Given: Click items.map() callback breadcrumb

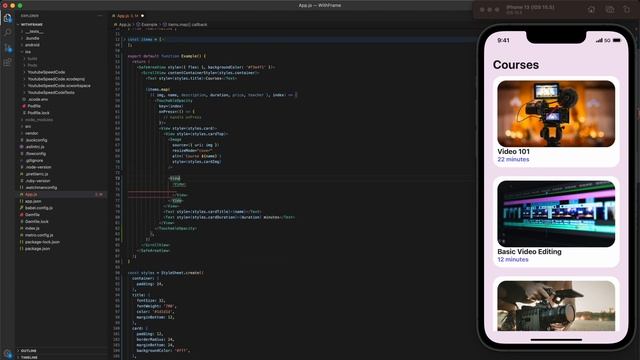Looking at the screenshot, I should pyautogui.click(x=187, y=24).
